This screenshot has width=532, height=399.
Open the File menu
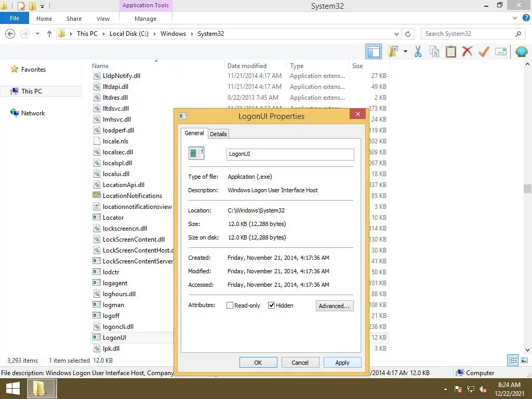point(15,18)
